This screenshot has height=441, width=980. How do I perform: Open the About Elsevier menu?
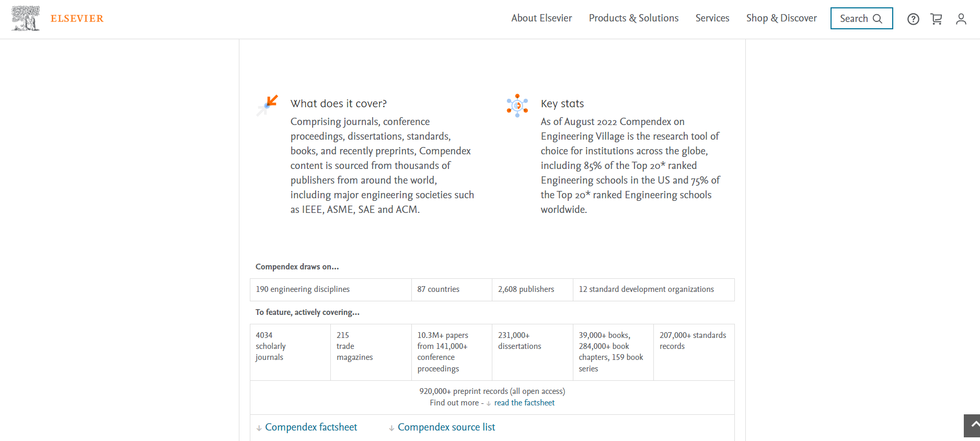coord(541,18)
